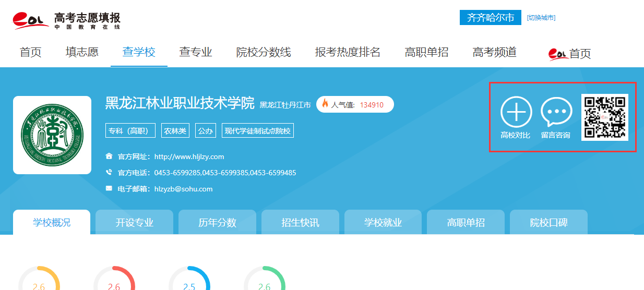Open 高考频道 navigation item
Screen dimensions: 644x290
click(494, 52)
